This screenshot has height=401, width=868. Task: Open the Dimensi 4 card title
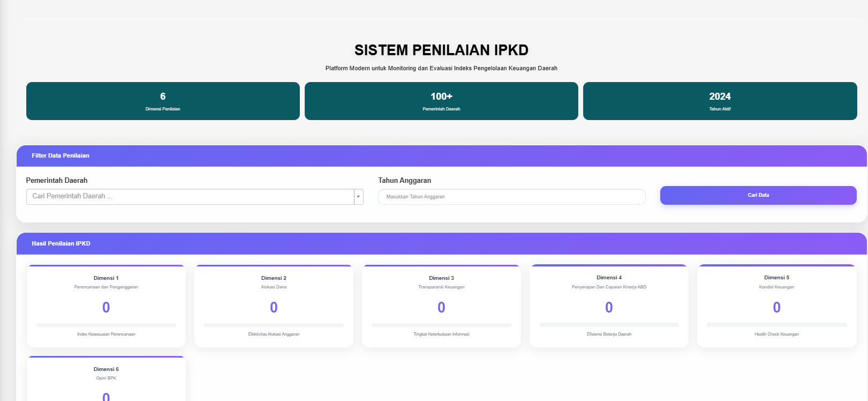[609, 278]
